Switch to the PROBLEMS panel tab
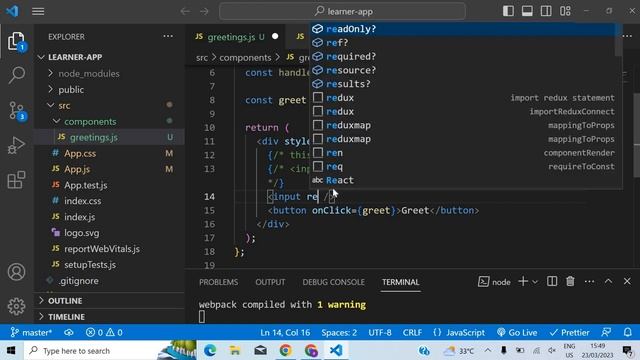 coord(218,282)
